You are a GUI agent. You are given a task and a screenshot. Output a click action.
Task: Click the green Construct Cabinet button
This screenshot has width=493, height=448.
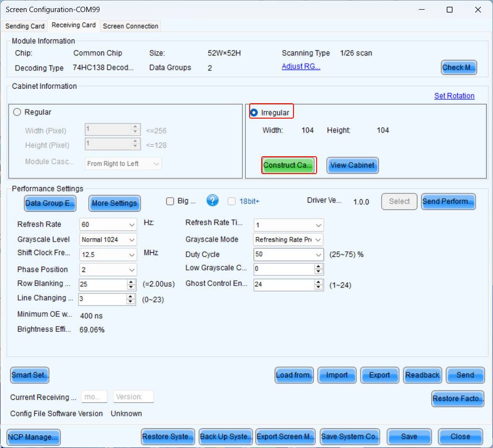click(x=288, y=165)
